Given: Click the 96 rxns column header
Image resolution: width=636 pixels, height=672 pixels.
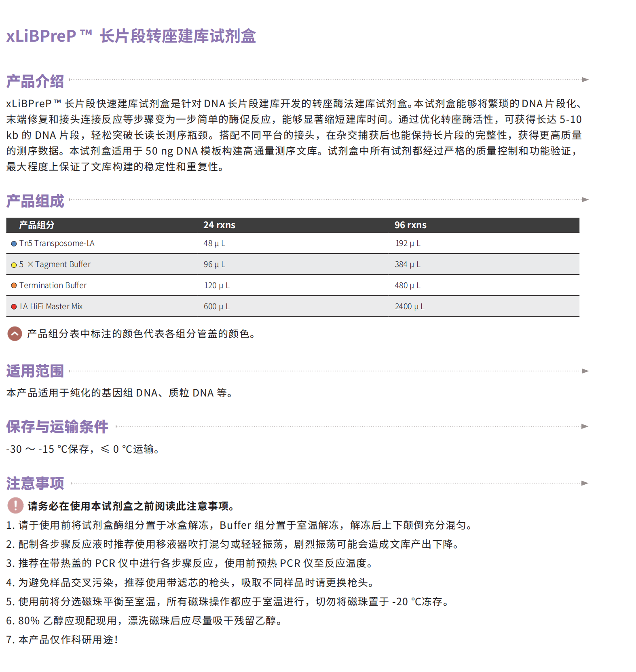Looking at the screenshot, I should pyautogui.click(x=410, y=225).
